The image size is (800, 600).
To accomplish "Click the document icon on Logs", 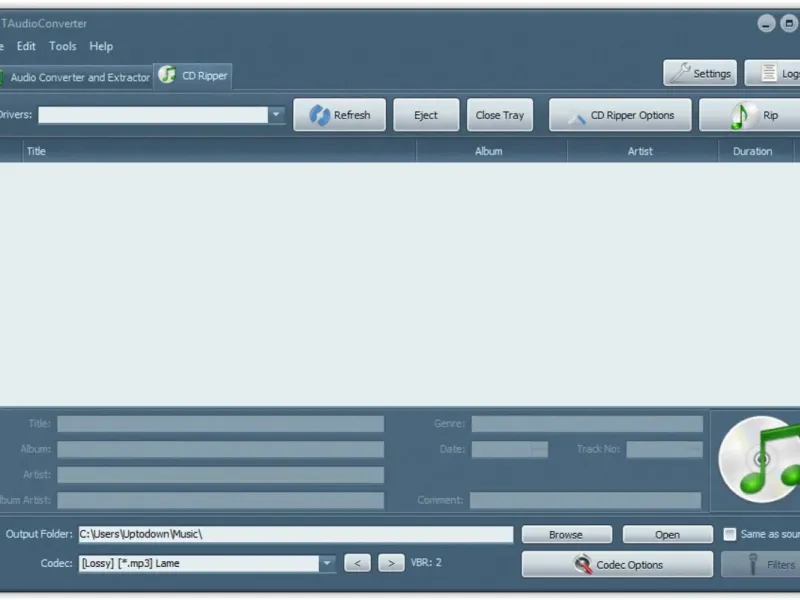I will (769, 73).
